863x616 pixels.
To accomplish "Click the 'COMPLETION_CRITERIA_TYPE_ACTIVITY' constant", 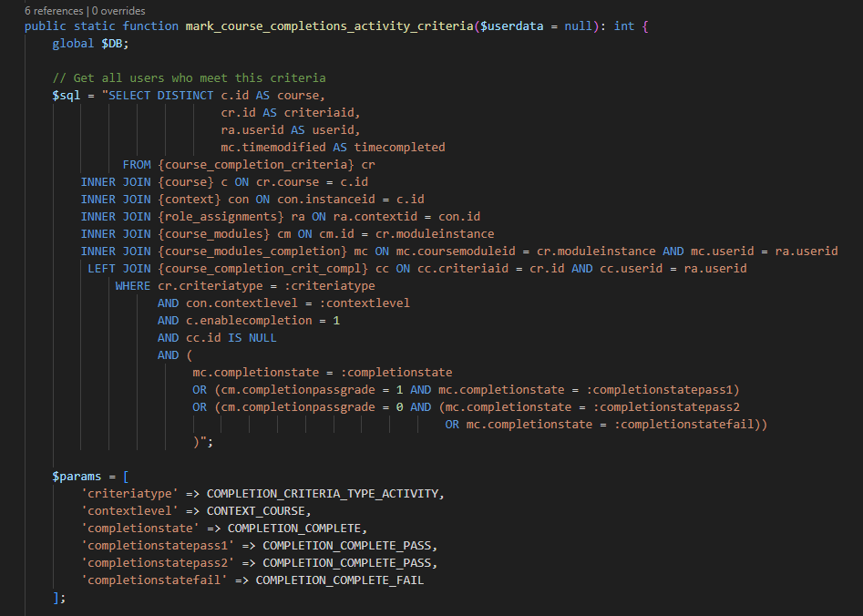I will tap(323, 494).
